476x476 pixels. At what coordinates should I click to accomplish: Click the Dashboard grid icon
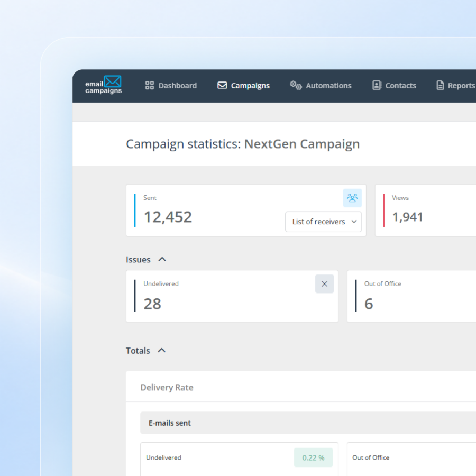click(149, 85)
